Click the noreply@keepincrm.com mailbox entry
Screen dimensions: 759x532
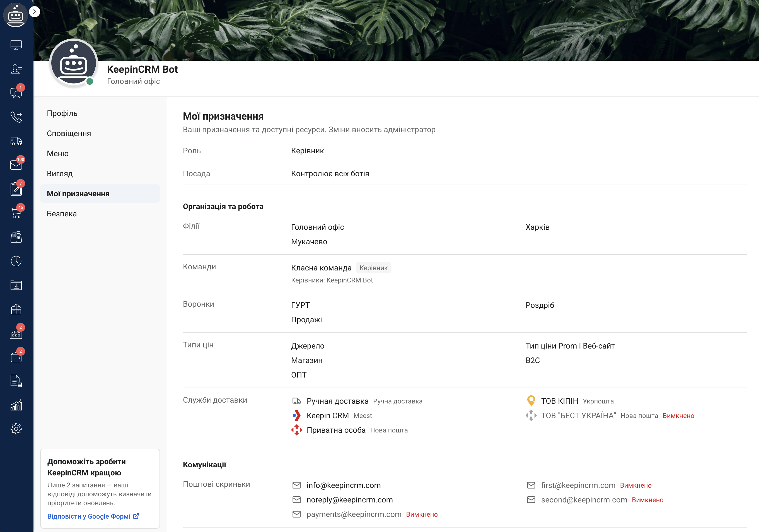[342, 500]
